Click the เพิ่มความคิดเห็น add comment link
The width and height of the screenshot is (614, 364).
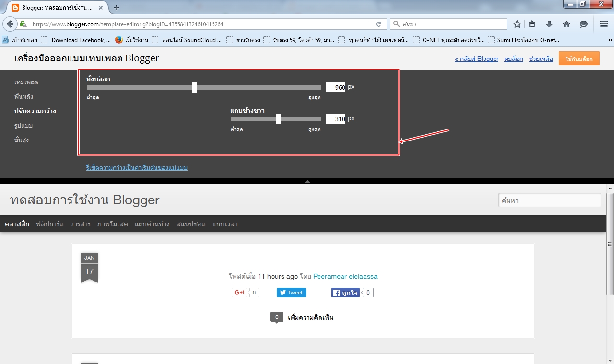310,317
